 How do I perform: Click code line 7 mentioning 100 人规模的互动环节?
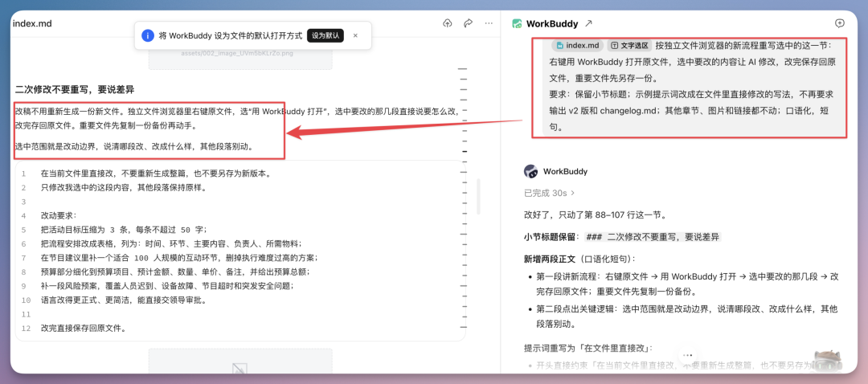(x=178, y=258)
